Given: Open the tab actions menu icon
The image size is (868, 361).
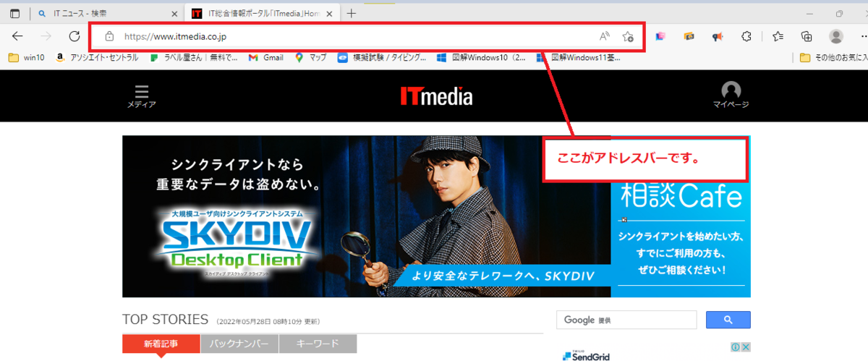Looking at the screenshot, I should [x=14, y=14].
